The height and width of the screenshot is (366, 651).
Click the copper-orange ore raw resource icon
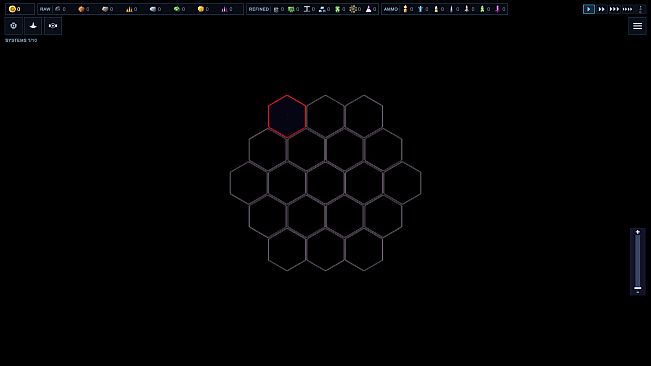point(81,9)
